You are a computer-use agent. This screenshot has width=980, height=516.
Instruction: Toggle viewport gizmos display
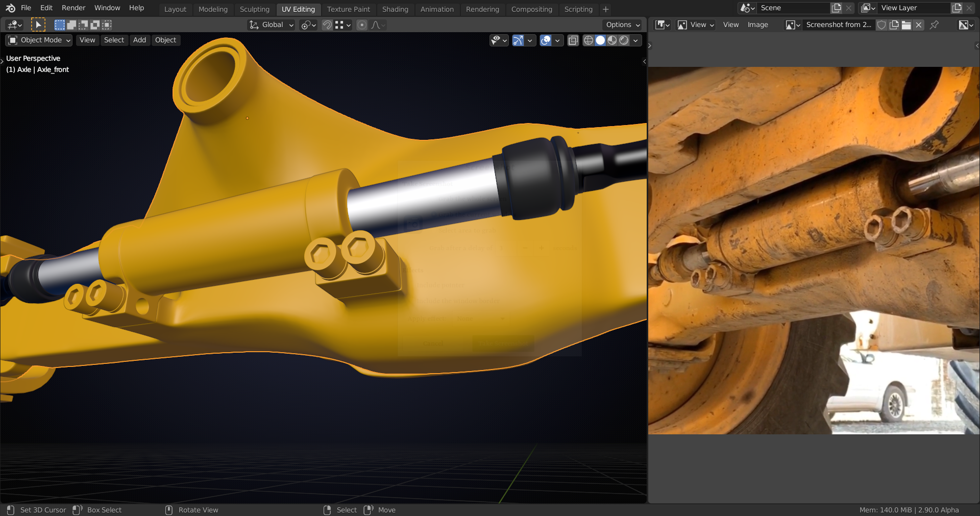518,40
